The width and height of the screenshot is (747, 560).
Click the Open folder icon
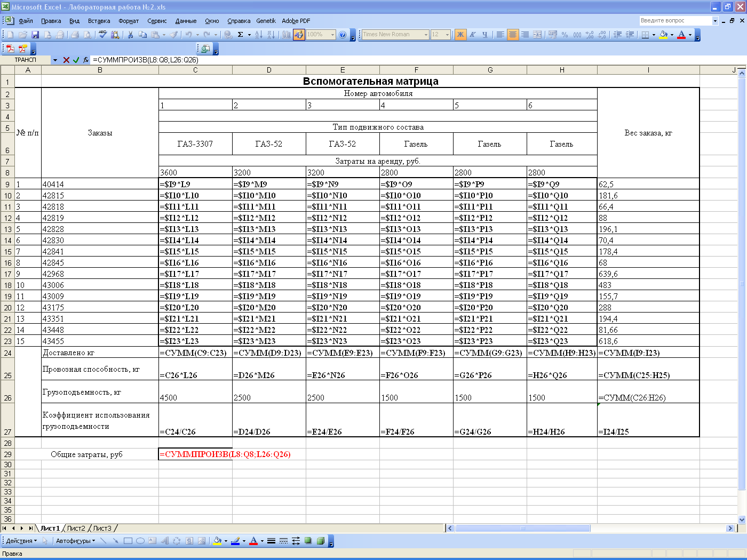point(23,35)
